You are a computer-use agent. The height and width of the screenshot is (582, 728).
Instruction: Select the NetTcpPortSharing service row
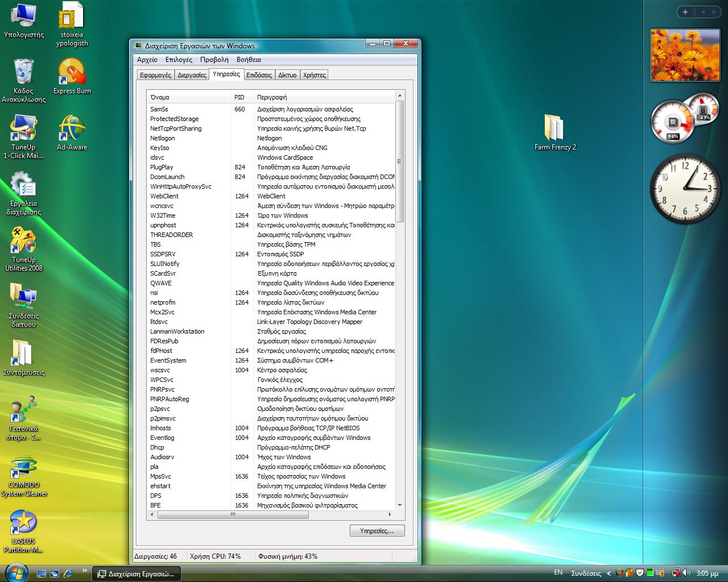[271, 128]
